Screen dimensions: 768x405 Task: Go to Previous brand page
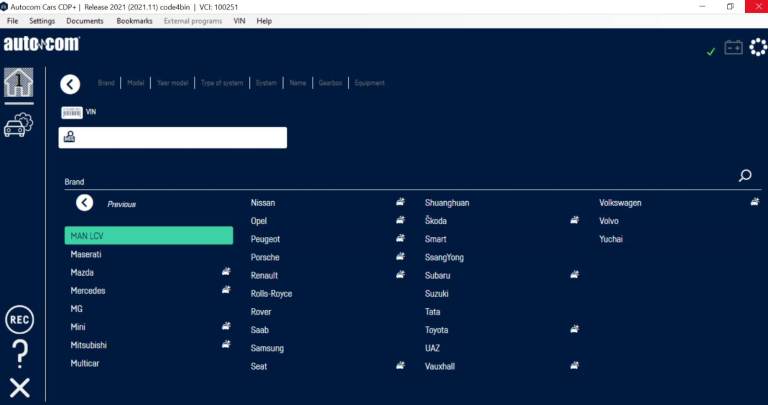click(86, 203)
